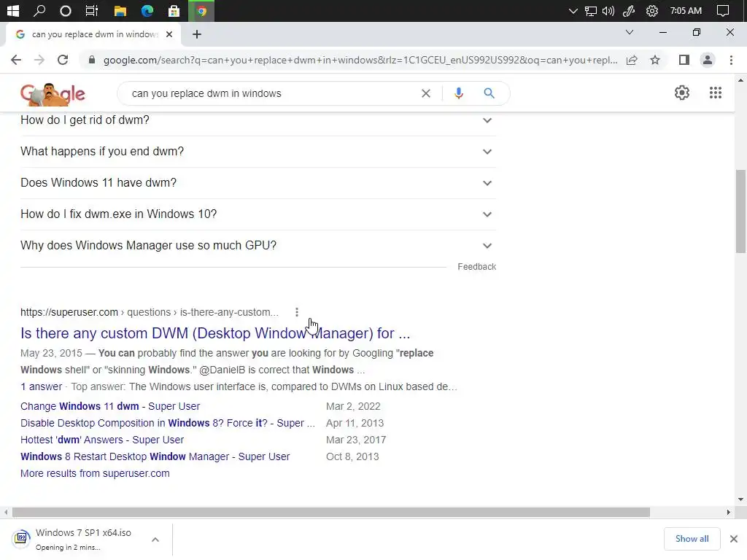Screen dimensions: 747x560
Task: Open 'Change Windows 11 dwm' link
Action: click(110, 406)
